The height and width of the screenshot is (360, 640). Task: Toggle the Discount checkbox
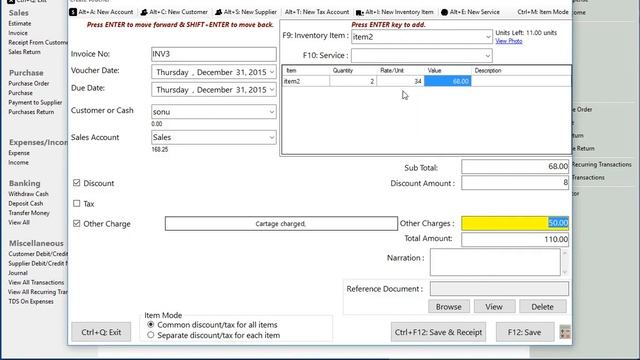[x=77, y=183]
